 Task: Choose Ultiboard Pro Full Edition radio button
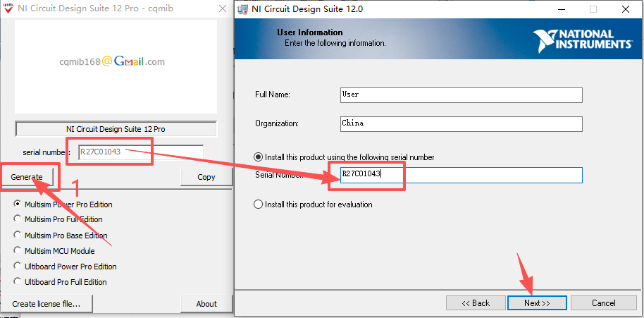tap(18, 282)
